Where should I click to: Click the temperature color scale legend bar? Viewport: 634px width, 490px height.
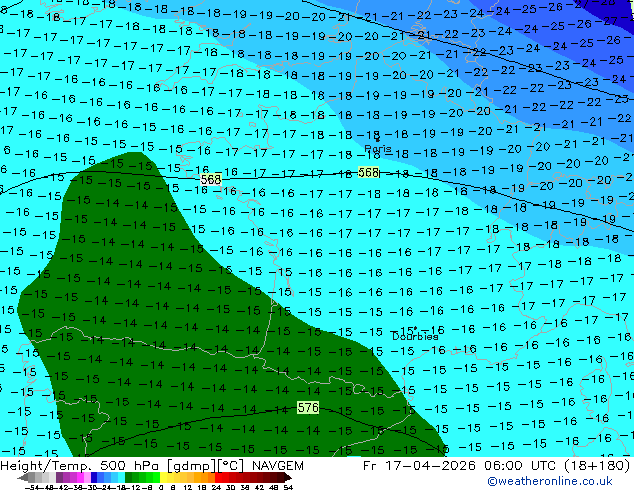154,477
